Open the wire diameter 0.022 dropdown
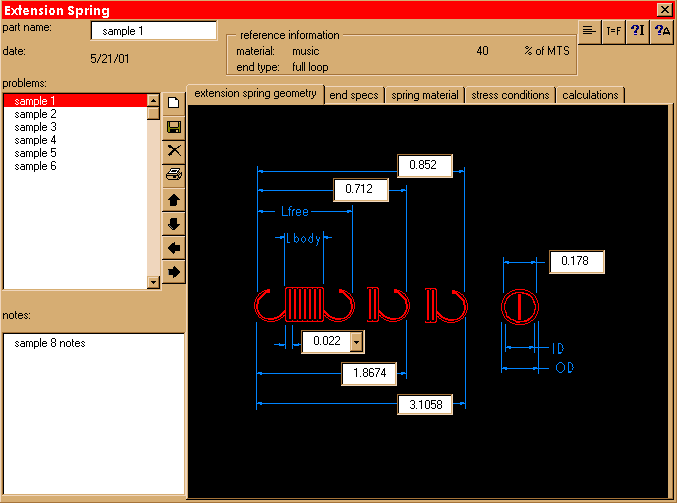 coord(357,342)
